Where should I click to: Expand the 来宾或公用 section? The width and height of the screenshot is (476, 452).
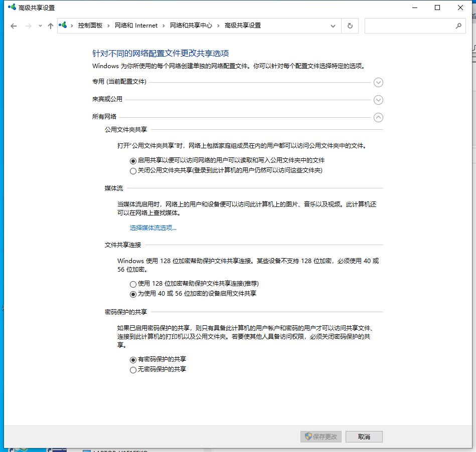pos(379,100)
